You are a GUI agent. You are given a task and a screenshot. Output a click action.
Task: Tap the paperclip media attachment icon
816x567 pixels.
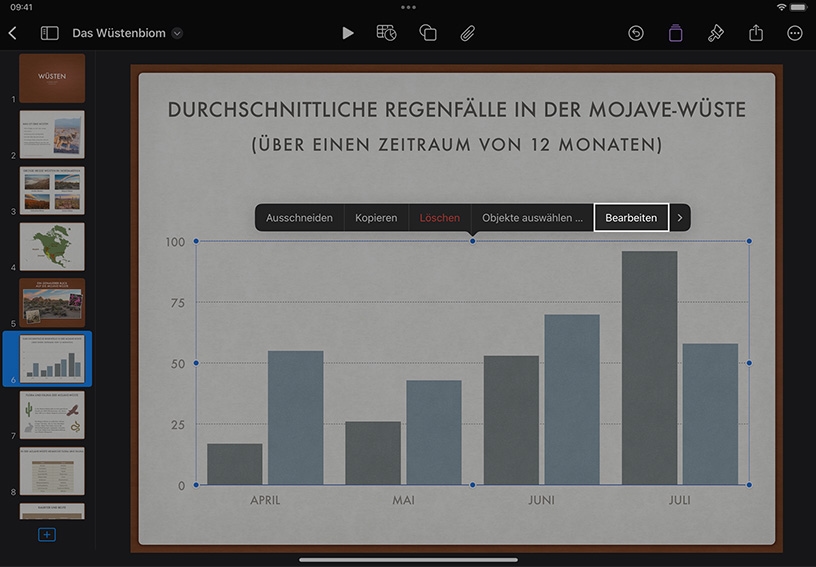(467, 33)
